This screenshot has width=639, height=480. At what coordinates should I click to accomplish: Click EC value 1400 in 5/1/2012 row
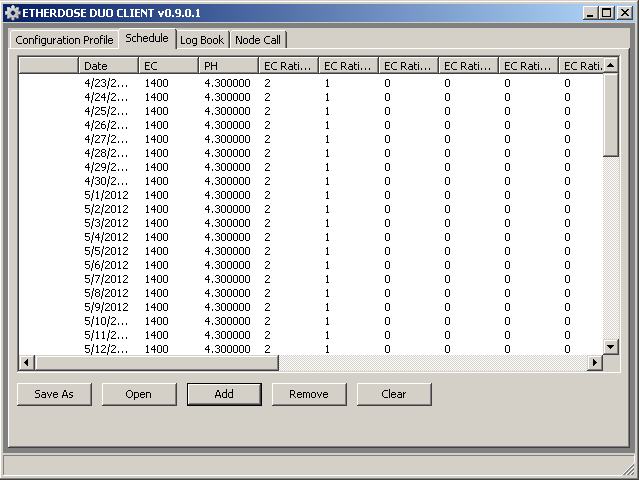tap(156, 195)
